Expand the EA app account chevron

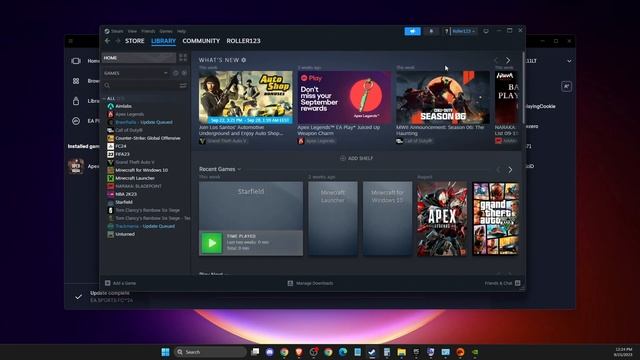coord(569,61)
